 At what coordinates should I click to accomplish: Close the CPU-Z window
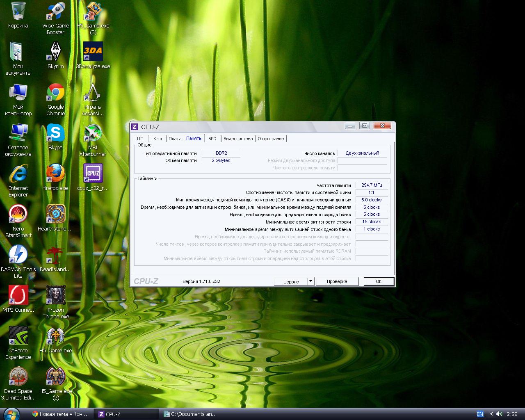pos(382,126)
